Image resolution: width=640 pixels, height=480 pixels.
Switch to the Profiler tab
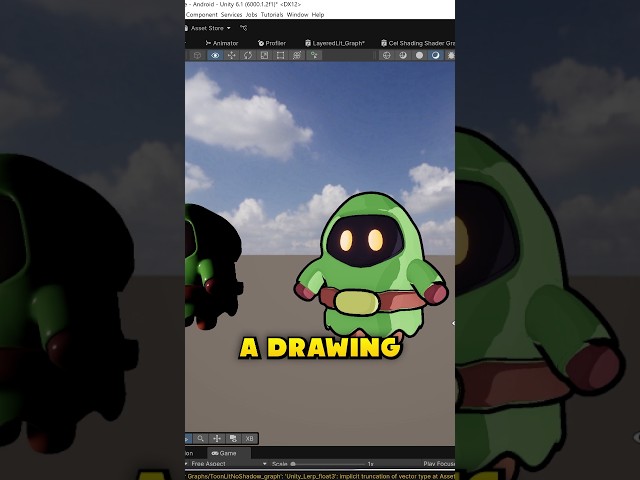tap(272, 43)
